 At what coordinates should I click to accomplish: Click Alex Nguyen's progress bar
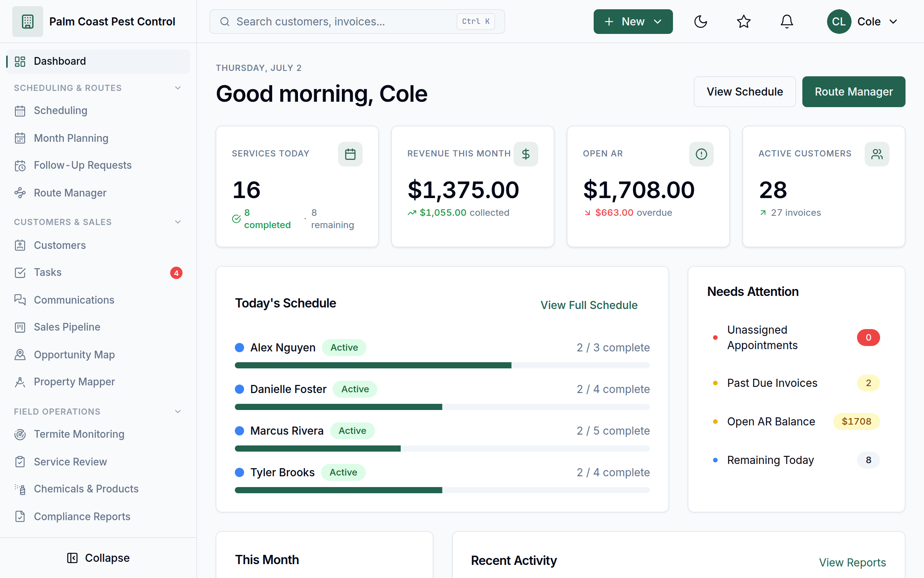pos(442,365)
